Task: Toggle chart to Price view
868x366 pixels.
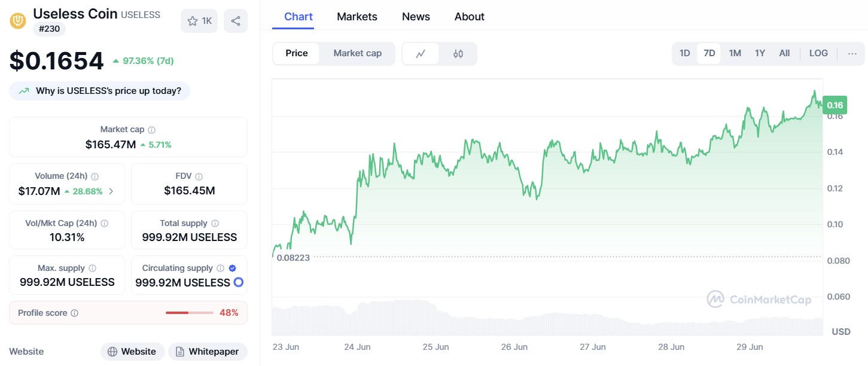Action: [297, 53]
